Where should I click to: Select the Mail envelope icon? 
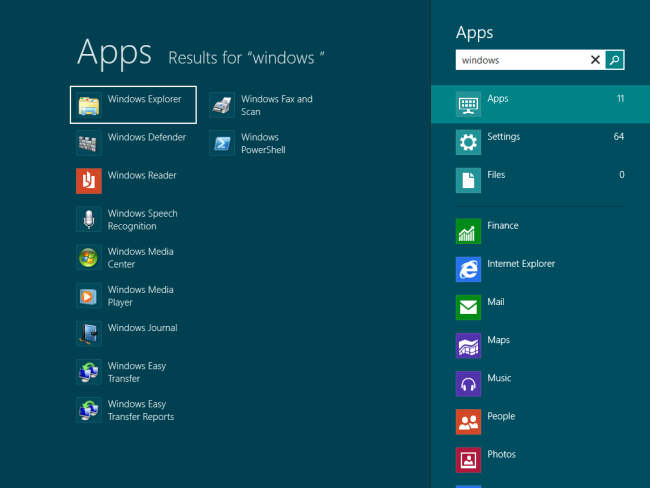pyautogui.click(x=468, y=307)
